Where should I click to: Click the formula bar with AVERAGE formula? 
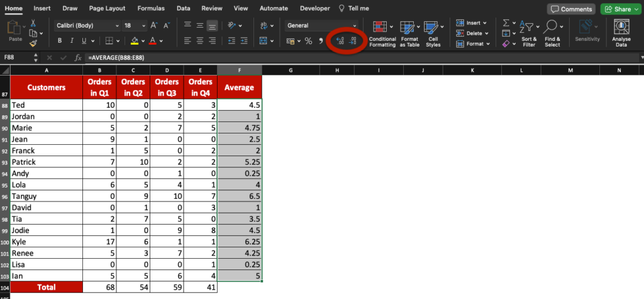pyautogui.click(x=252, y=57)
